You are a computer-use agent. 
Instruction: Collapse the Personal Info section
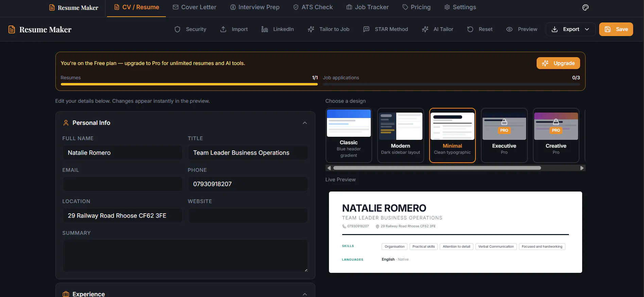click(305, 123)
